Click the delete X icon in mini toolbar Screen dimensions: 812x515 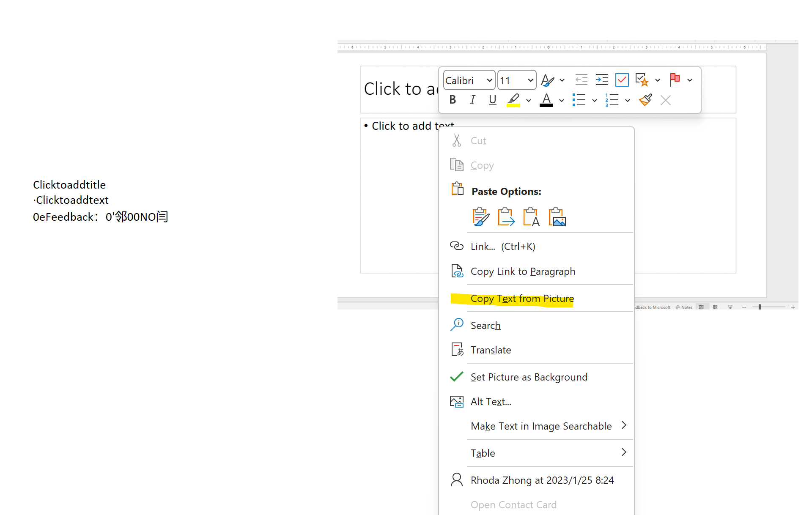point(666,100)
